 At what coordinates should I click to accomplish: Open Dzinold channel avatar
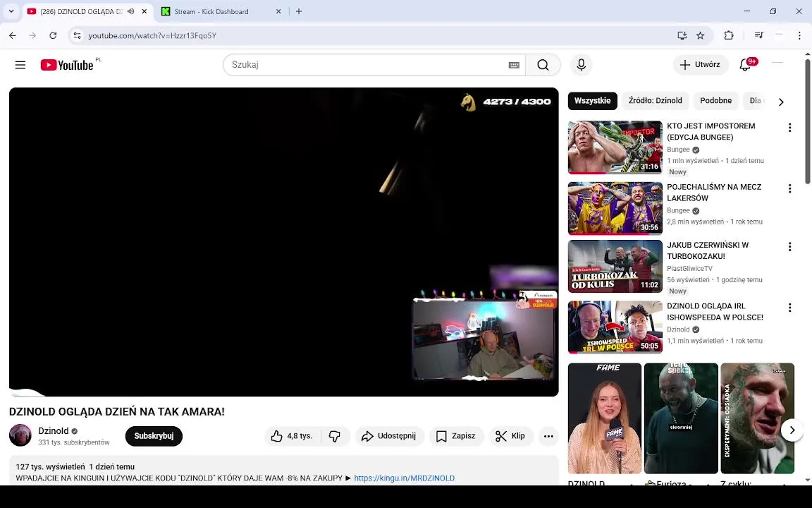(20, 435)
